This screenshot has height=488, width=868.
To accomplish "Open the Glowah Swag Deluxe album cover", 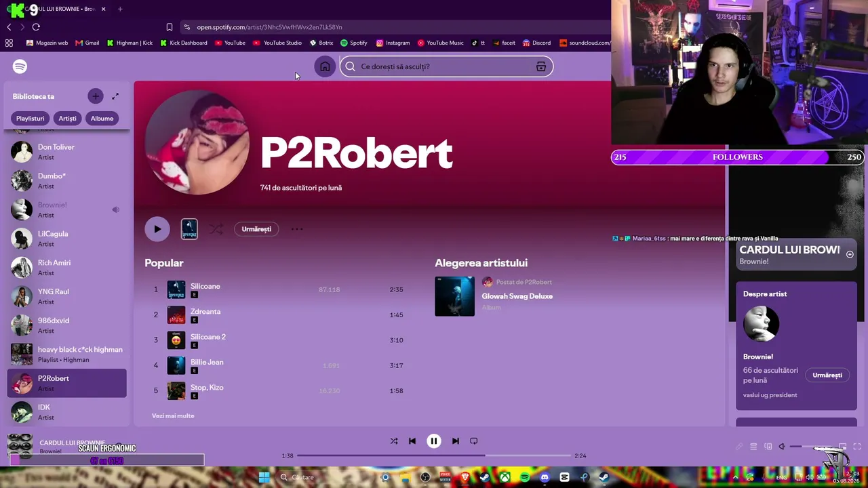I will tap(454, 296).
